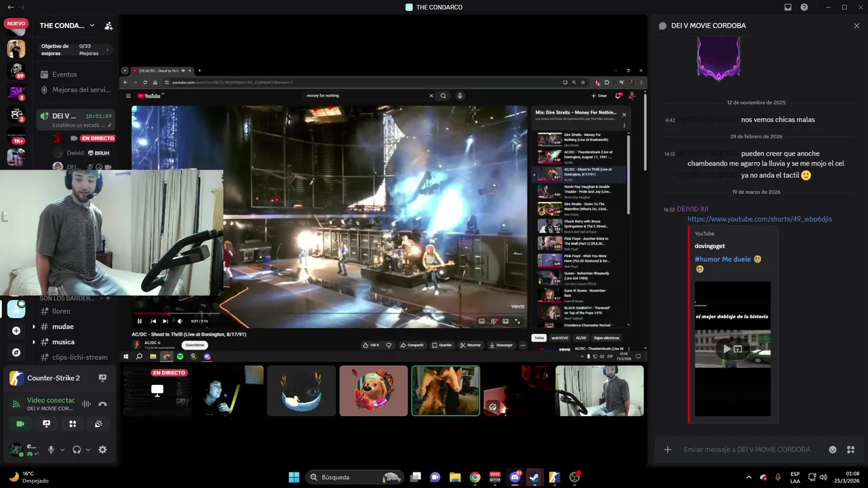Close the DEI V MOVIE CORDOBA chat panel
Viewport: 868px width, 488px height.
pos(856,26)
